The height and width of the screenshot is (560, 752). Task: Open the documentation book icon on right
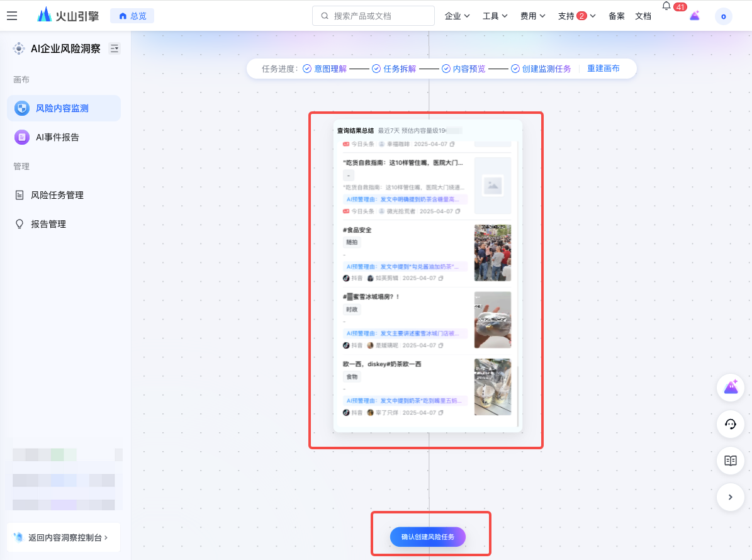731,461
